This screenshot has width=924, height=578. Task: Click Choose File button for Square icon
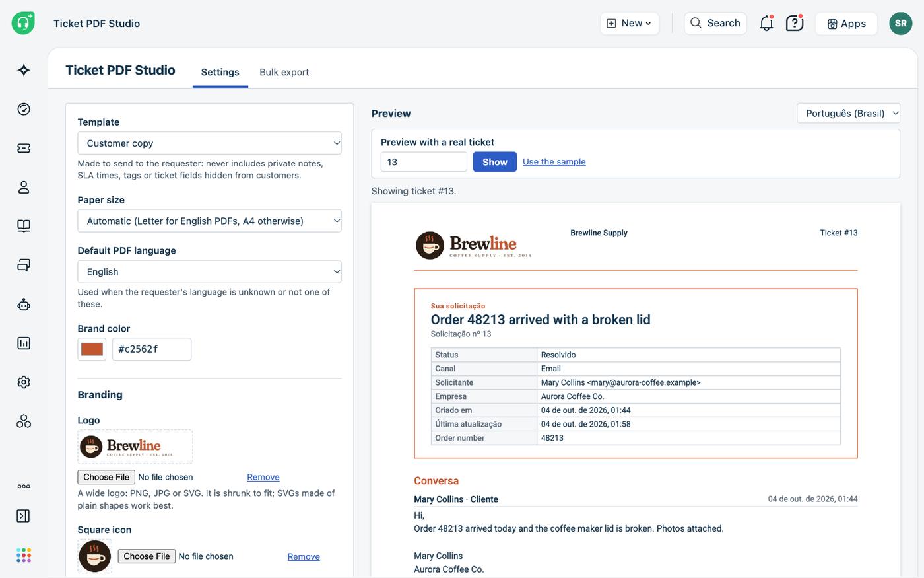(147, 556)
